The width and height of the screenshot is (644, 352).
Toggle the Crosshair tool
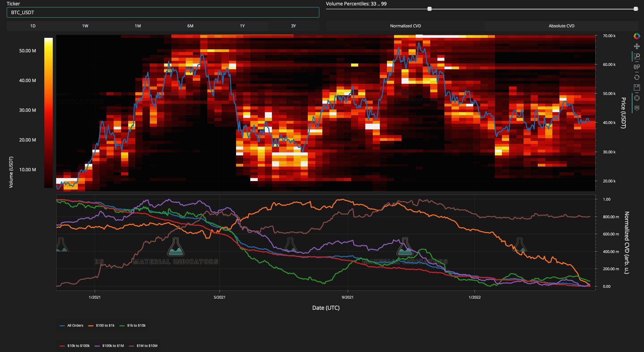pos(637,98)
